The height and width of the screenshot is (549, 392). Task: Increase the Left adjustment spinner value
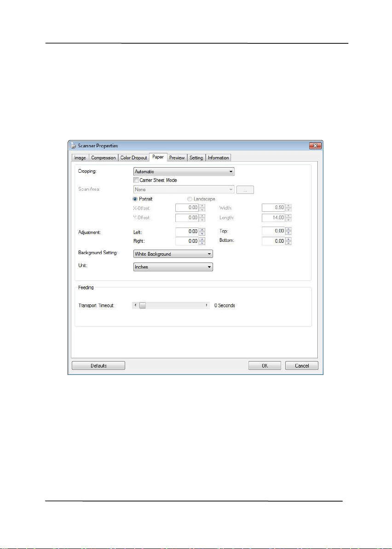202,230
